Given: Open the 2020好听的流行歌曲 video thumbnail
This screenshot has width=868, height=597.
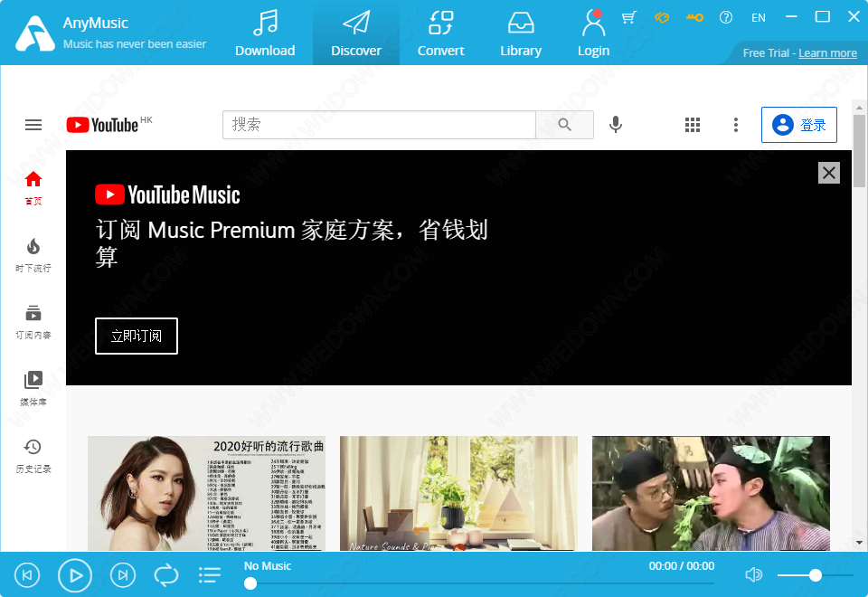Looking at the screenshot, I should tap(206, 493).
